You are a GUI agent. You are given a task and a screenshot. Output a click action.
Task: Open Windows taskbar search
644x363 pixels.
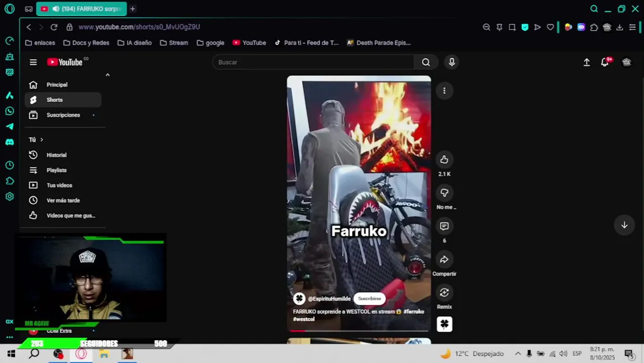tap(34, 354)
